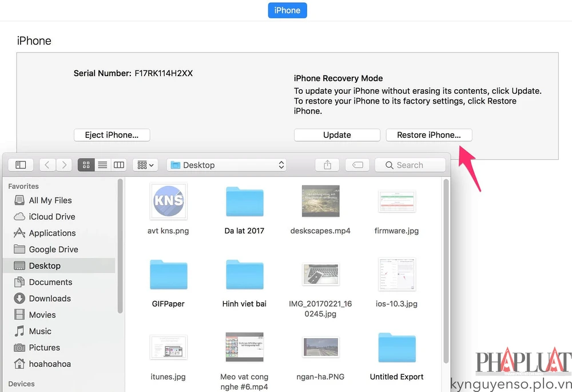Click the Update button
Viewport: 572px width, 392px height.
coord(337,135)
